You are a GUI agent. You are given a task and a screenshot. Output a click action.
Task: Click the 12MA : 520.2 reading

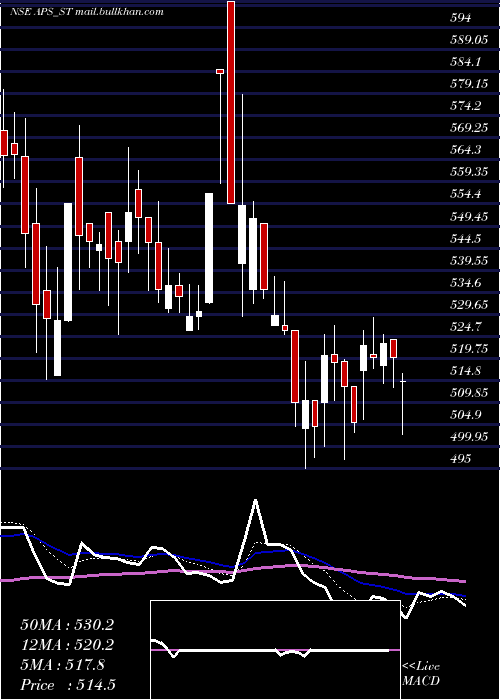click(x=67, y=645)
